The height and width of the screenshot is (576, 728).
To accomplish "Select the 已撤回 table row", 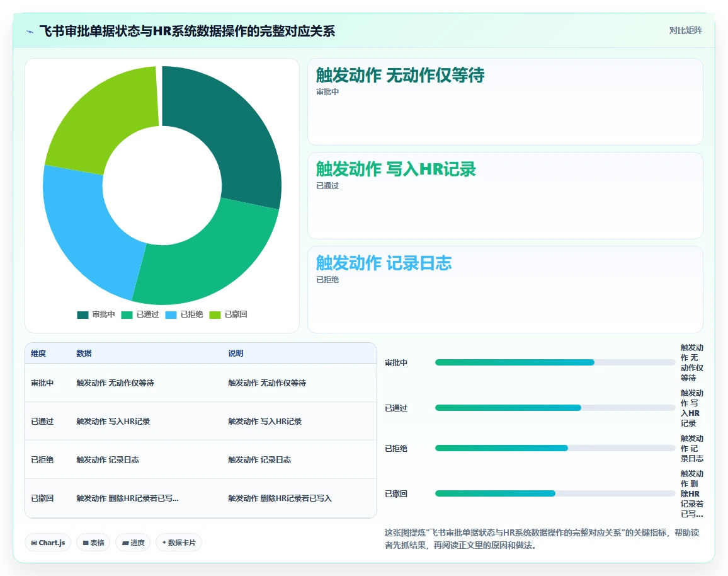I will pyautogui.click(x=200, y=498).
